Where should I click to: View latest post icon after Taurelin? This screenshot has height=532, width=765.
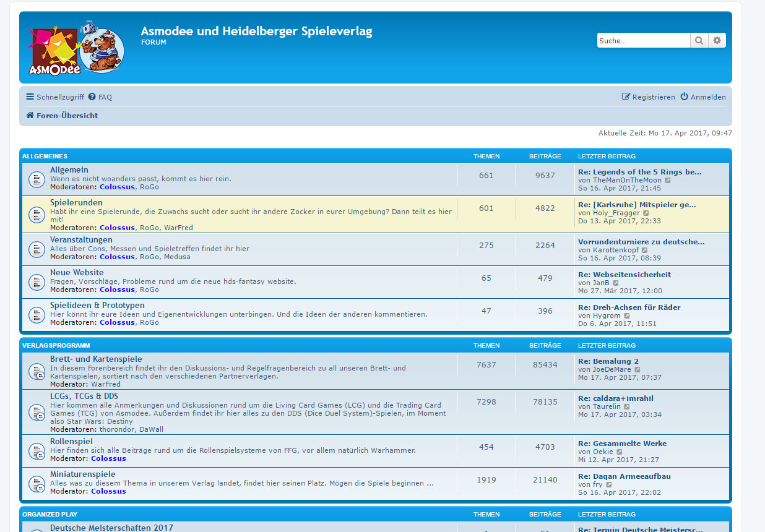click(x=627, y=407)
